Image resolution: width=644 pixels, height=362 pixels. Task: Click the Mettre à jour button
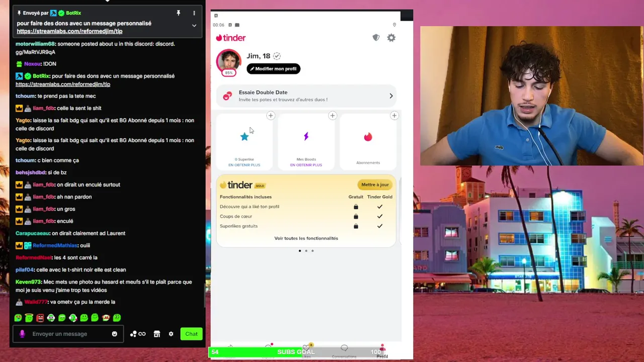click(375, 185)
